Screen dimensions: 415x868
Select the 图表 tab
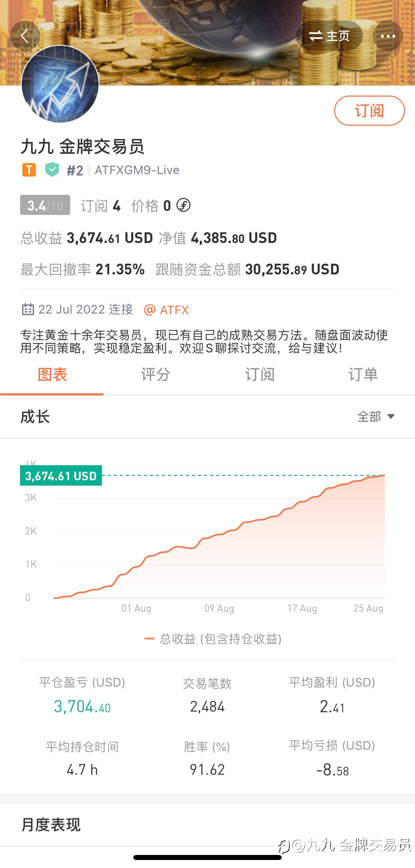(x=52, y=375)
